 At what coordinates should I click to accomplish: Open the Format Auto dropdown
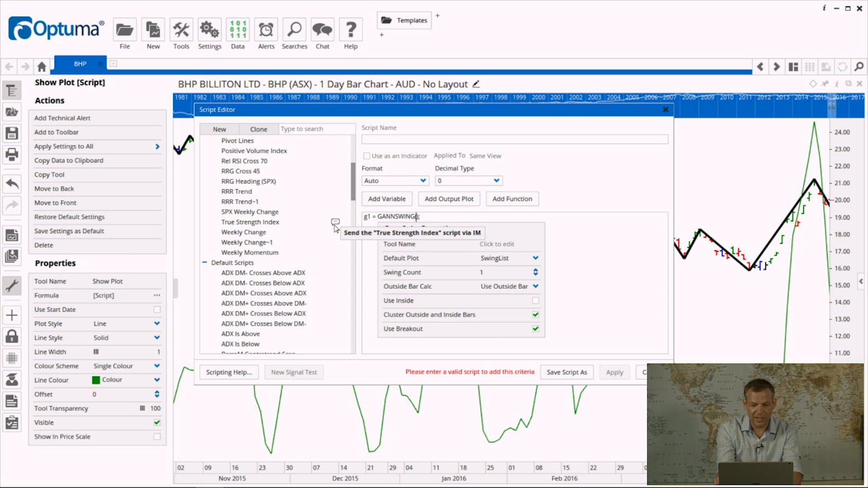pos(395,181)
